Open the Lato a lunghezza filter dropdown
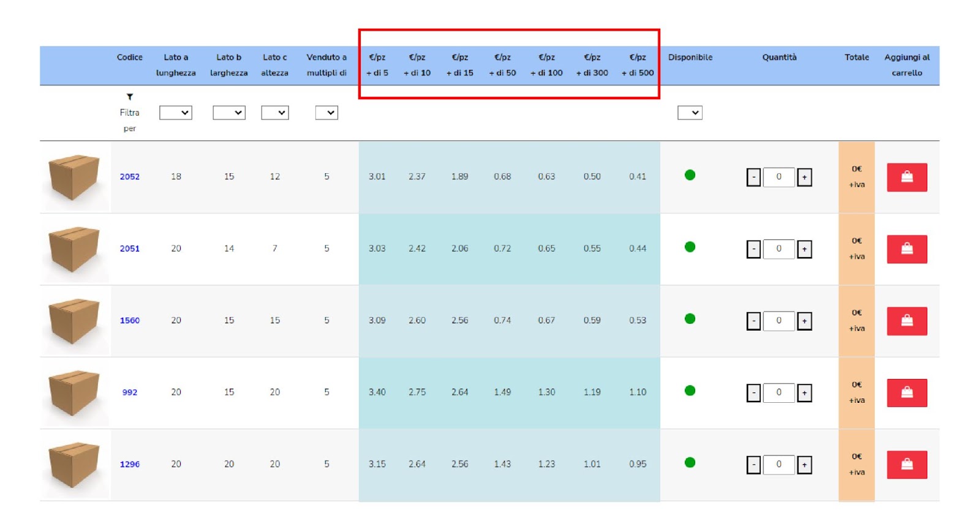The width and height of the screenshot is (980, 532). [176, 113]
